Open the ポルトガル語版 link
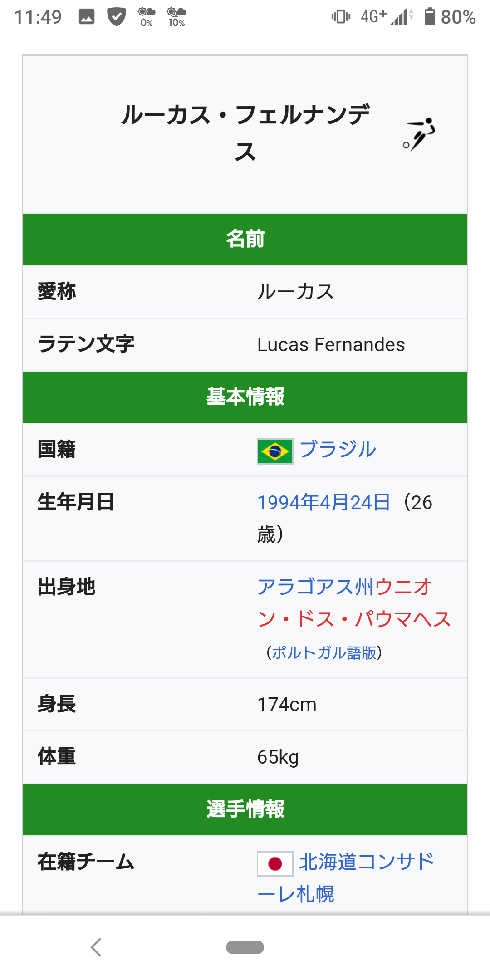This screenshot has width=490, height=980. [324, 652]
